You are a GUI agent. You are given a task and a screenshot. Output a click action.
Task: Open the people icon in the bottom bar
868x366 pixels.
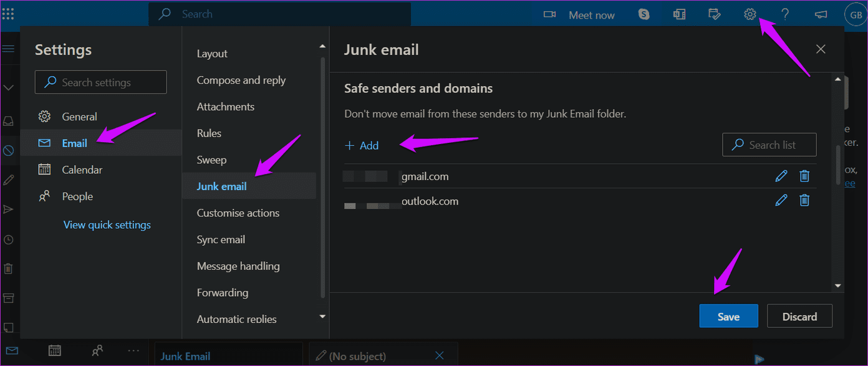point(97,350)
